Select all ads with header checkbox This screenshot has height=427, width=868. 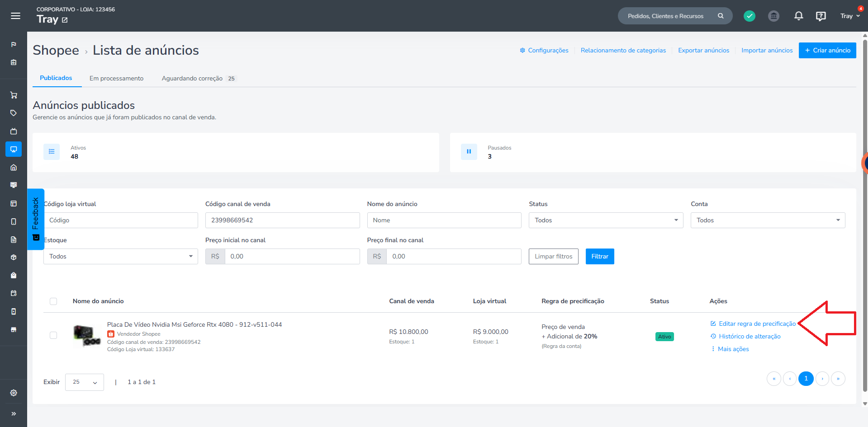point(53,301)
